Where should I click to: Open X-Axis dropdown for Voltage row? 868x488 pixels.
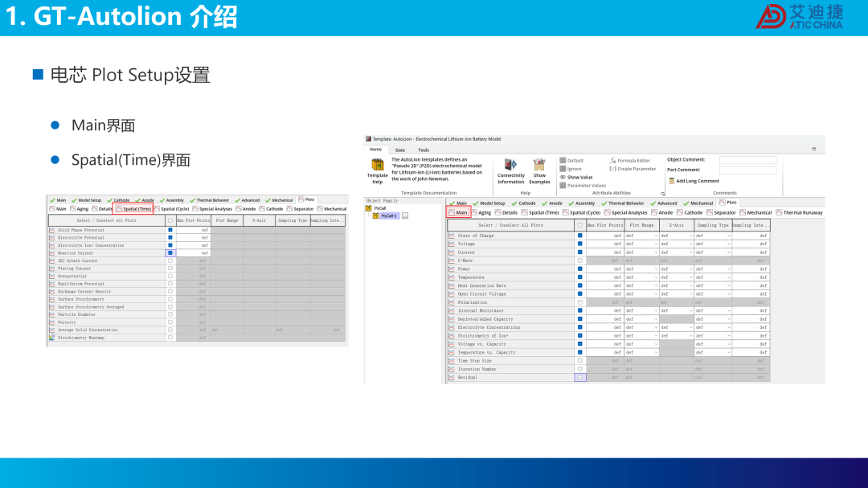point(691,244)
